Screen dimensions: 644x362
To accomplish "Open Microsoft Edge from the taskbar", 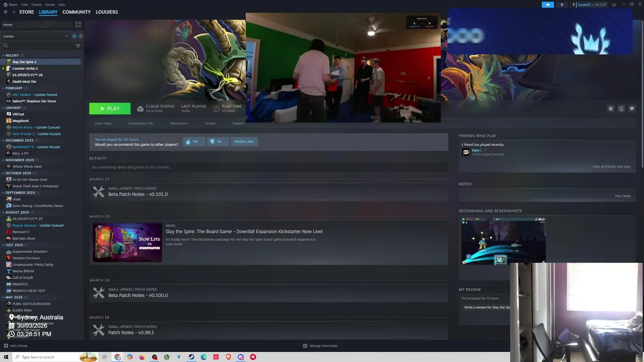I will (204, 357).
